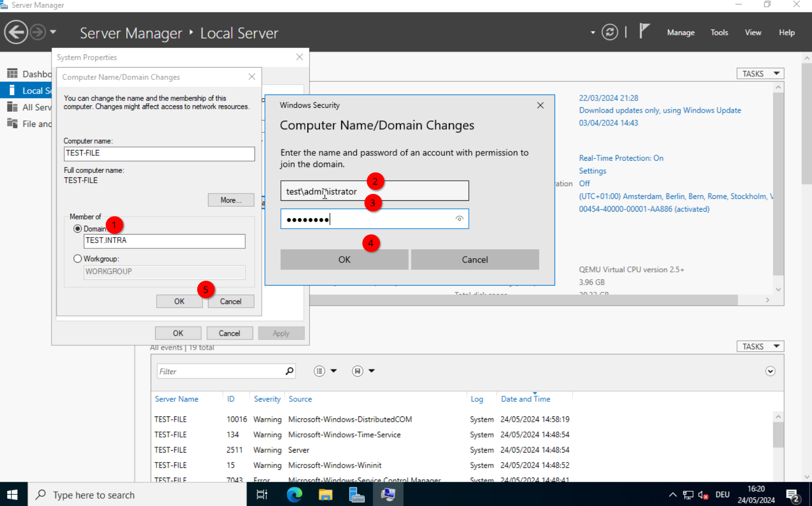Viewport: 812px width, 506px height.
Task: Open the Settings link under protection
Action: [592, 170]
